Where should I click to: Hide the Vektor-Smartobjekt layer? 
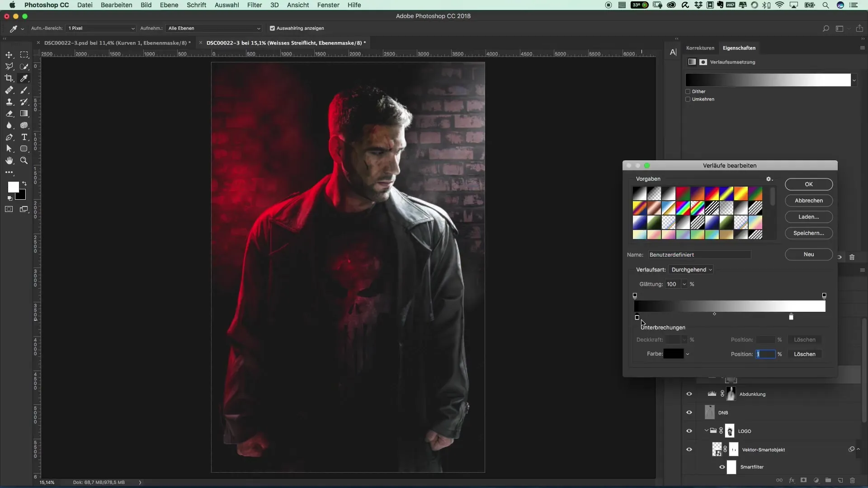tap(689, 450)
